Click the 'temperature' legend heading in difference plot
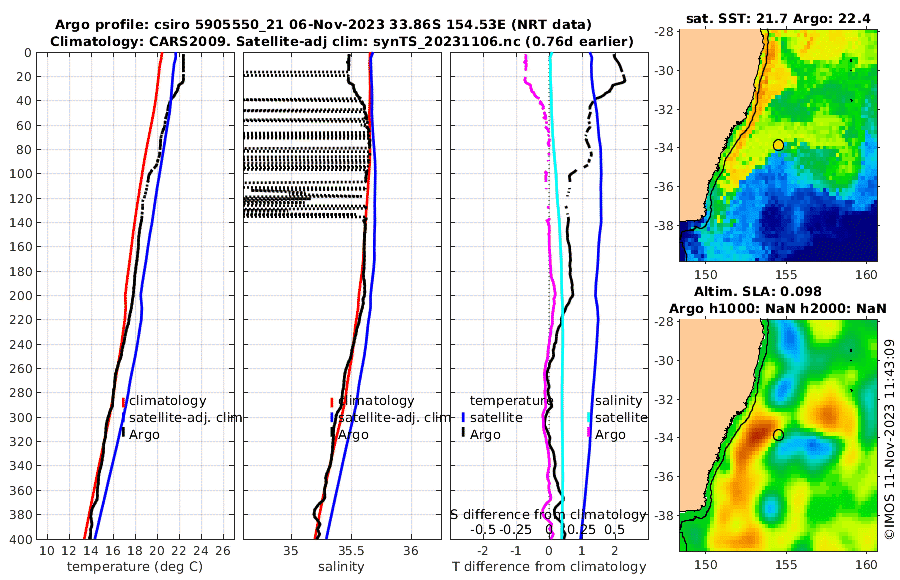Screen dimensions: 900x580 tap(511, 401)
